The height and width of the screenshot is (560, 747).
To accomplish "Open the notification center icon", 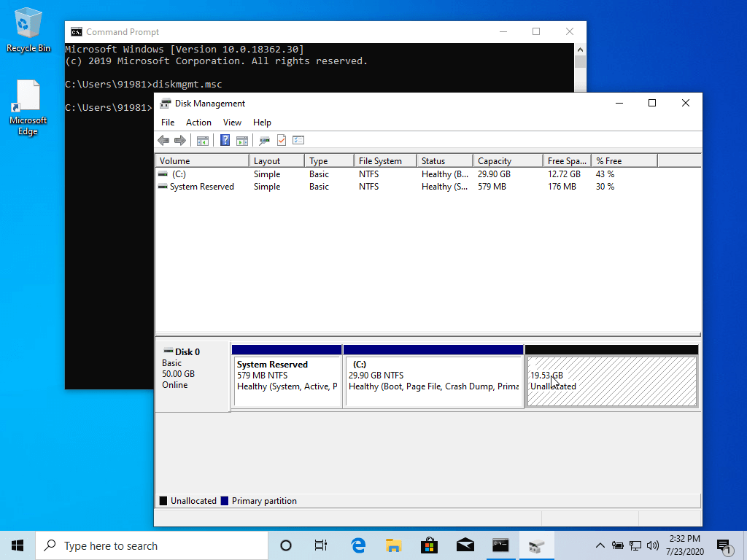I will 724,547.
